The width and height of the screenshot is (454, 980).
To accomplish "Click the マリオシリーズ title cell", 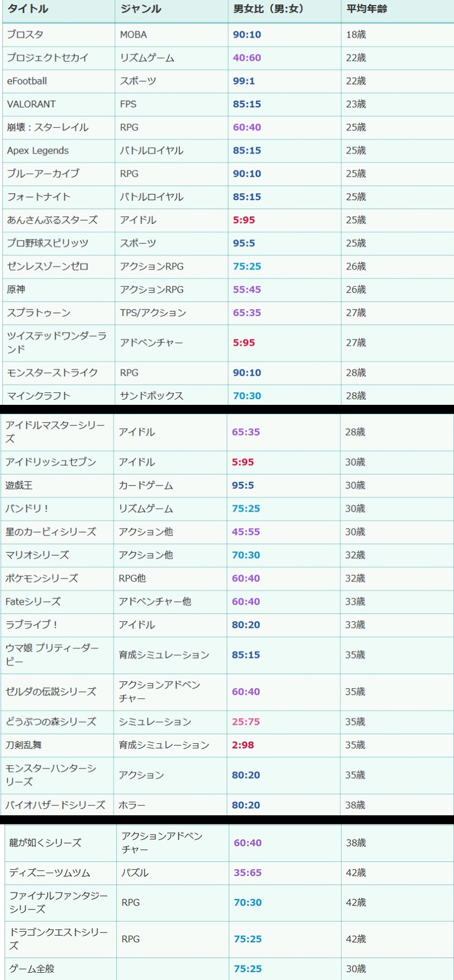I will [x=57, y=556].
